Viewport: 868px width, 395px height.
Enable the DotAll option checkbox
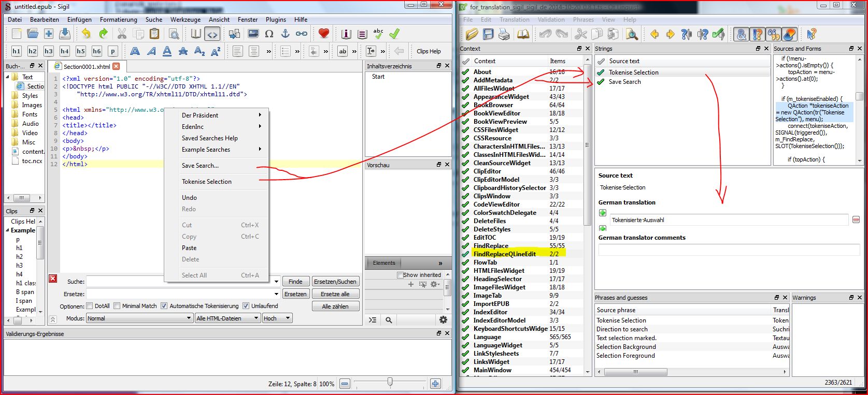[x=90, y=306]
